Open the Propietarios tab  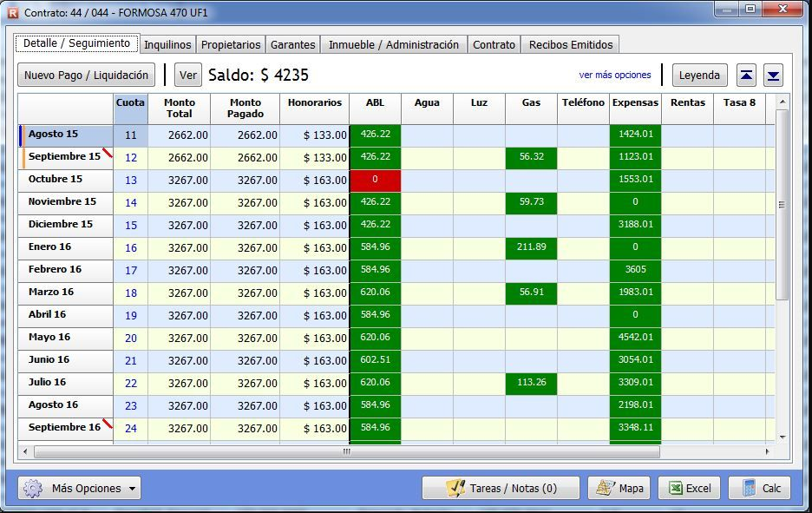click(x=230, y=44)
